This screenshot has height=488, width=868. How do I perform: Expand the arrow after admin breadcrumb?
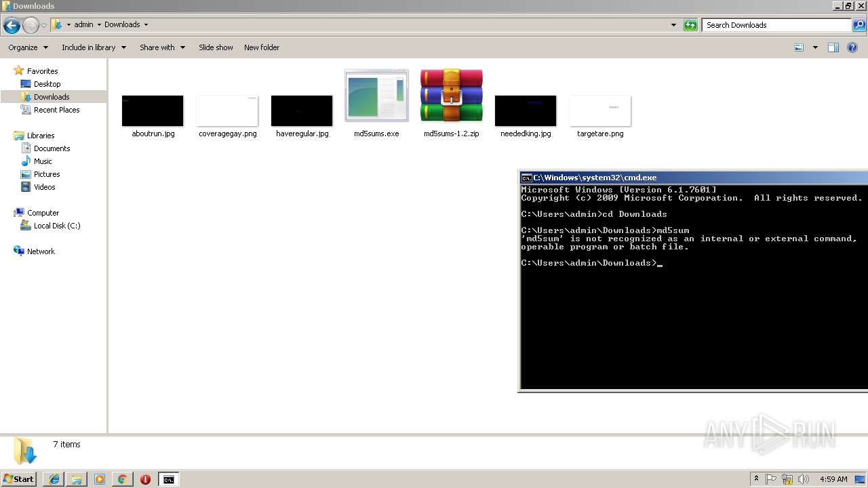click(x=99, y=24)
